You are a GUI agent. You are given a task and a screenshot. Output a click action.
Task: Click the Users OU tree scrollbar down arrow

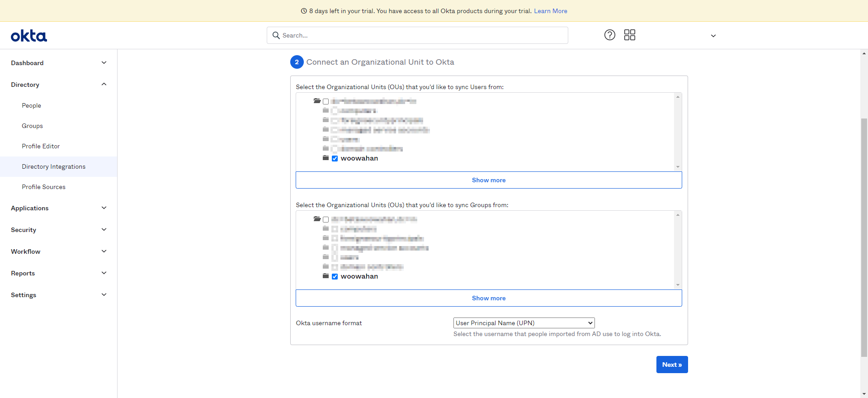click(678, 167)
